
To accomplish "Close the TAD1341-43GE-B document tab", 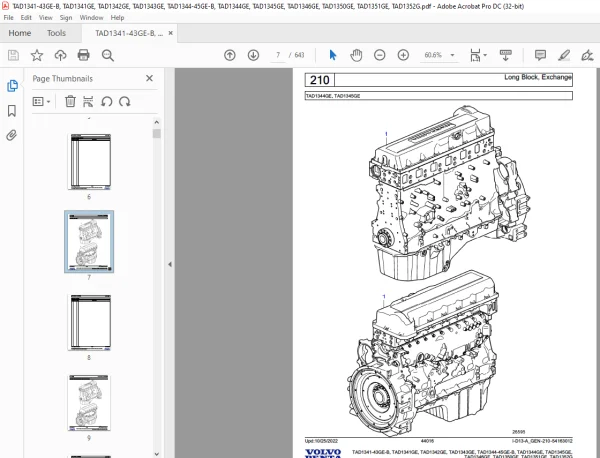I will click(171, 33).
